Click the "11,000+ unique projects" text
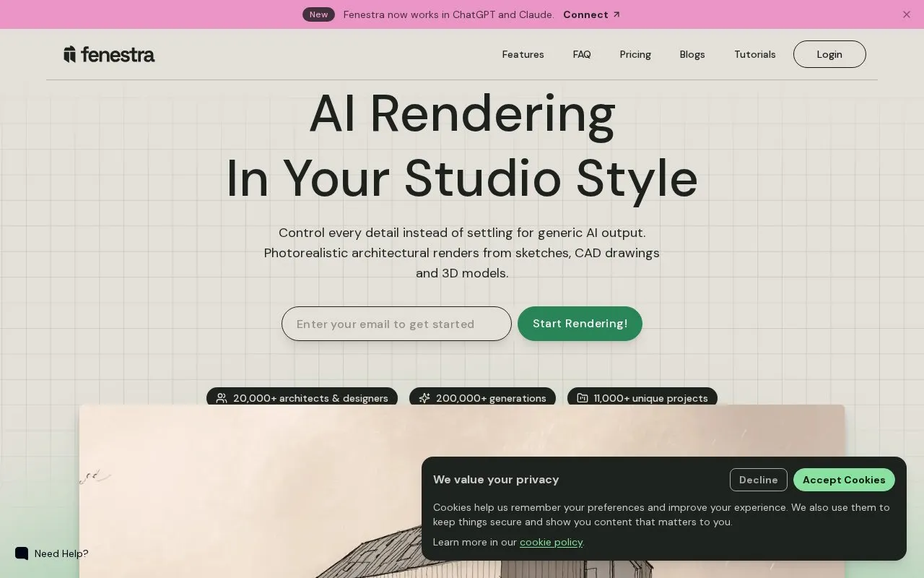This screenshot has width=924, height=578. 650,398
